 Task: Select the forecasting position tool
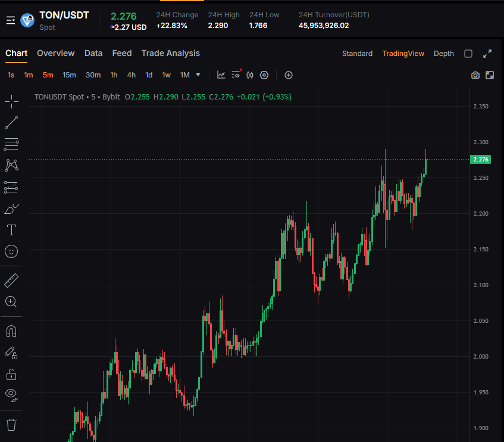tap(11, 187)
